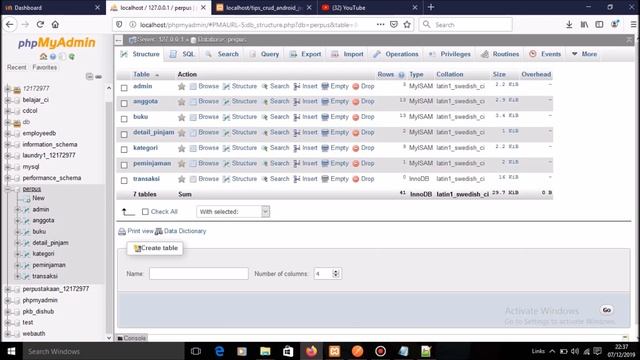This screenshot has width=640, height=360.
Task: Star the buku table as favorite
Action: pos(182,117)
